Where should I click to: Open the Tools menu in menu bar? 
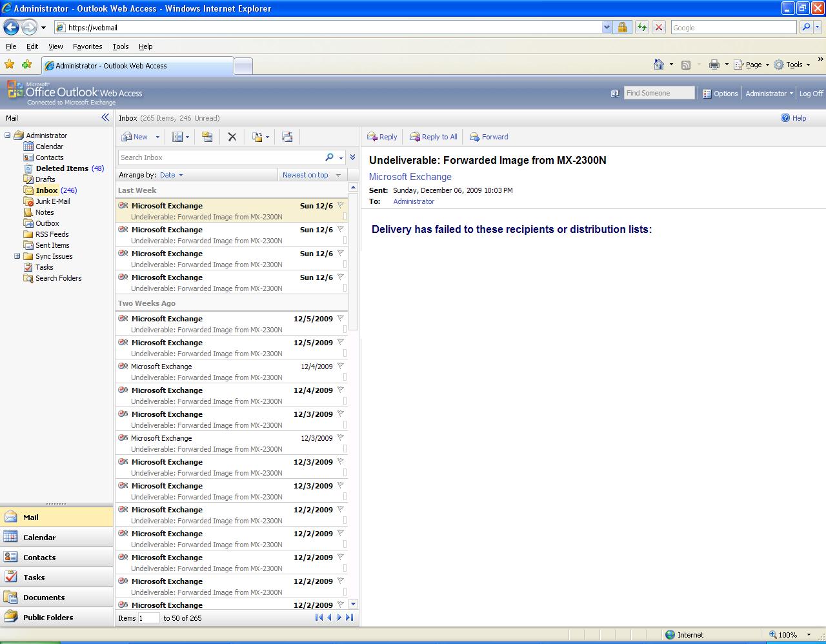click(121, 46)
